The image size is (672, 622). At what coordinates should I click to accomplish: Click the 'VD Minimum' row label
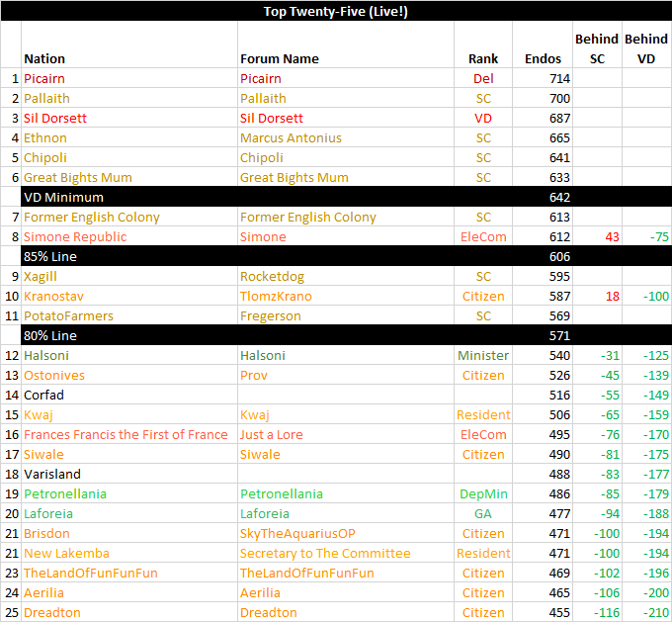[x=63, y=198]
